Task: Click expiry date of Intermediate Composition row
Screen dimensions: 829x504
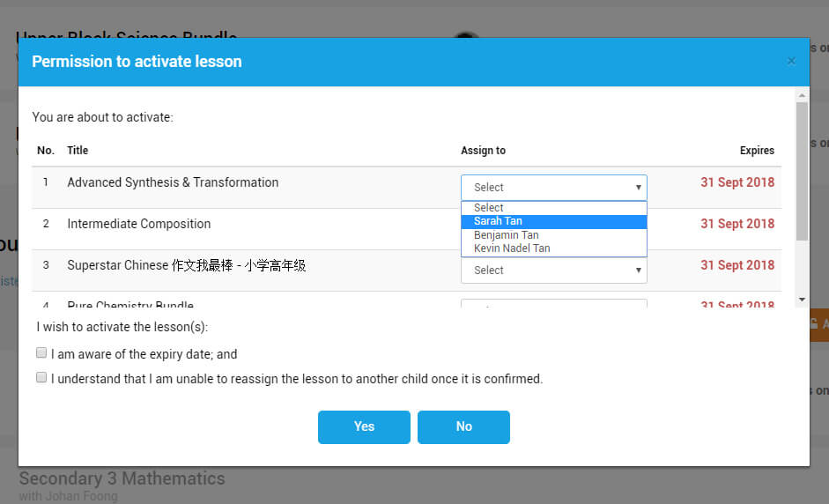Action: coord(737,224)
